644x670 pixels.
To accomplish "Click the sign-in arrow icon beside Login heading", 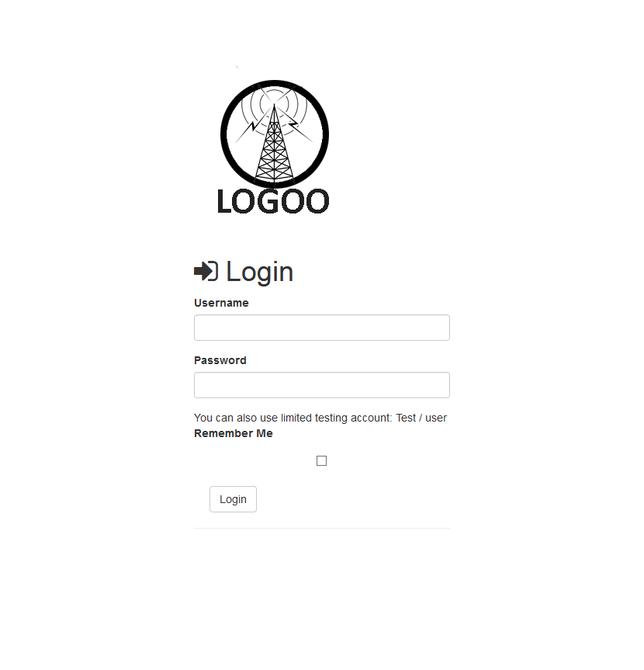I will tap(206, 271).
